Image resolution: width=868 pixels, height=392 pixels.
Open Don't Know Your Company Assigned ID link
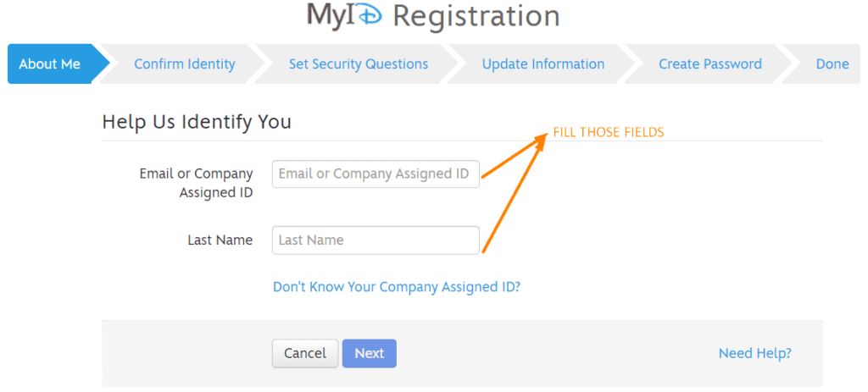397,287
